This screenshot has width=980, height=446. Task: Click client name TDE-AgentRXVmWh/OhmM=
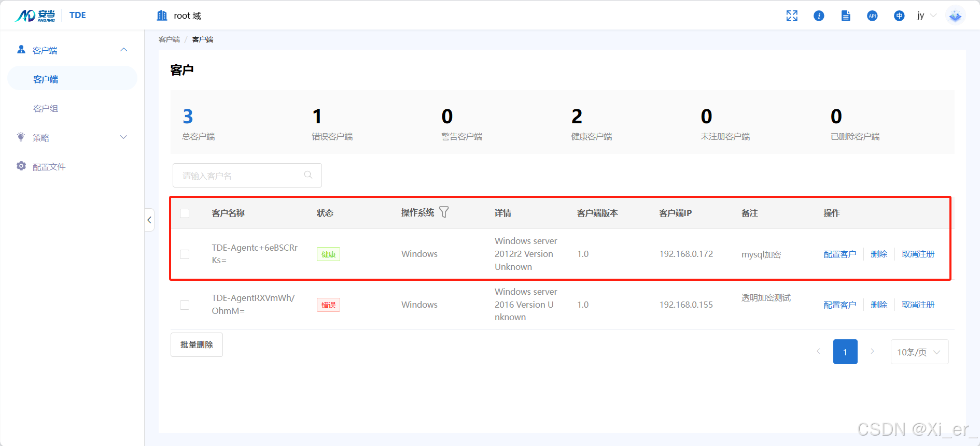point(253,305)
